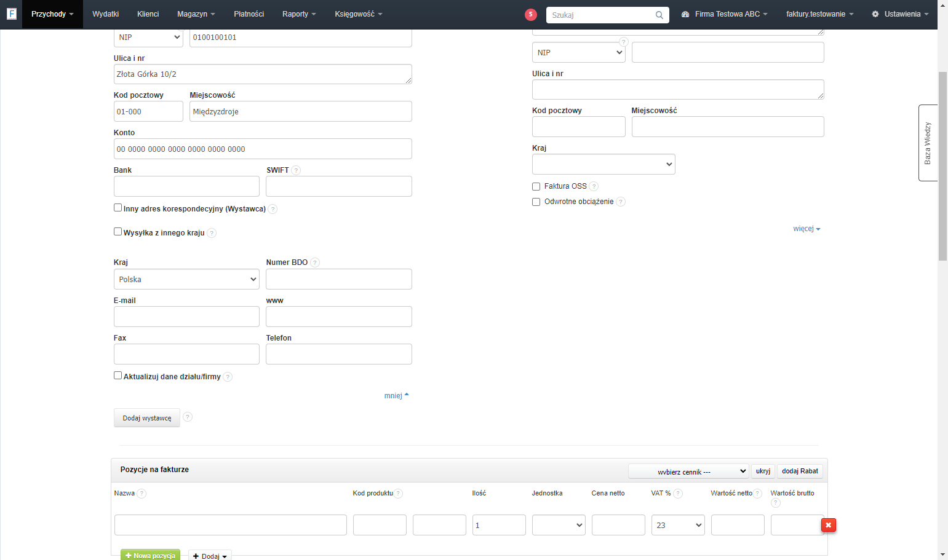Show help for Numer BDO field
948x560 pixels.
pyautogui.click(x=315, y=262)
